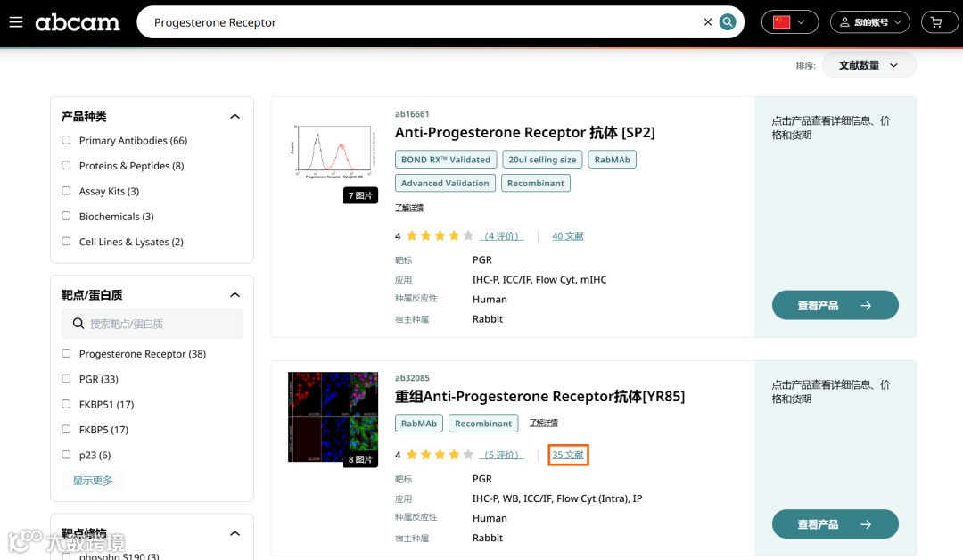
Task: Click the BOND RX Validated tag
Action: [446, 160]
